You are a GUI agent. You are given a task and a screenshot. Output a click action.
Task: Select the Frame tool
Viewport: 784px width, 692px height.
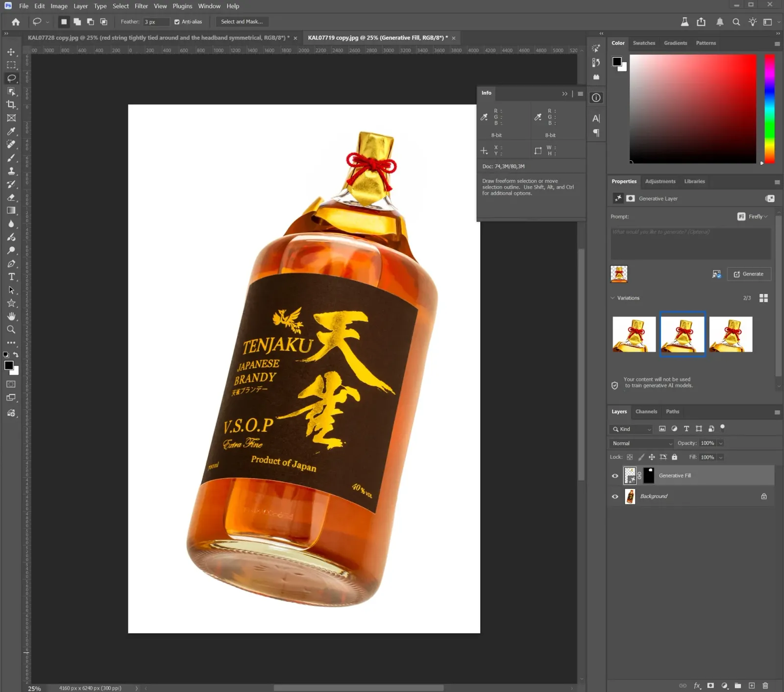(11, 118)
